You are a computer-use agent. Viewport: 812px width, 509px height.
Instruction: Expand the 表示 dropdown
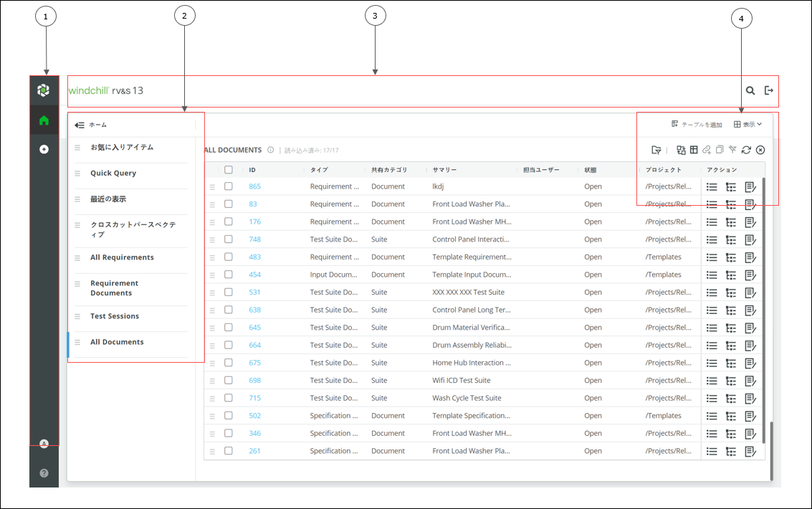pos(747,124)
